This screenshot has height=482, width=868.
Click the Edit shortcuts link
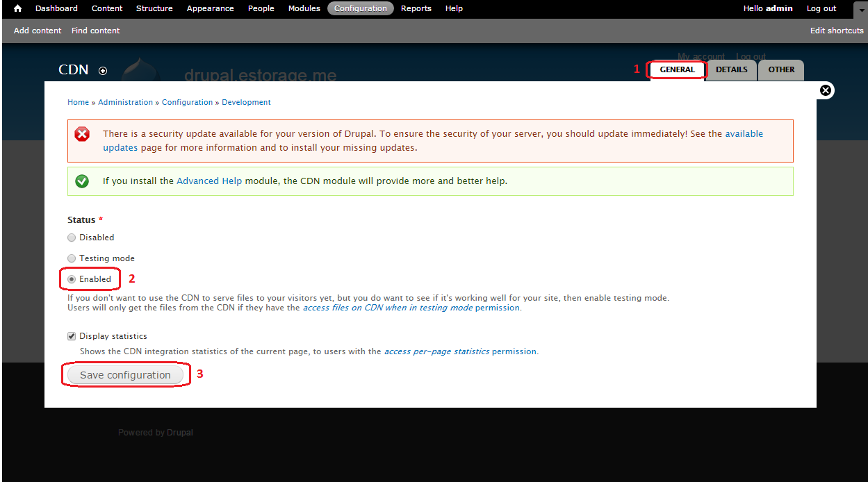(x=837, y=31)
